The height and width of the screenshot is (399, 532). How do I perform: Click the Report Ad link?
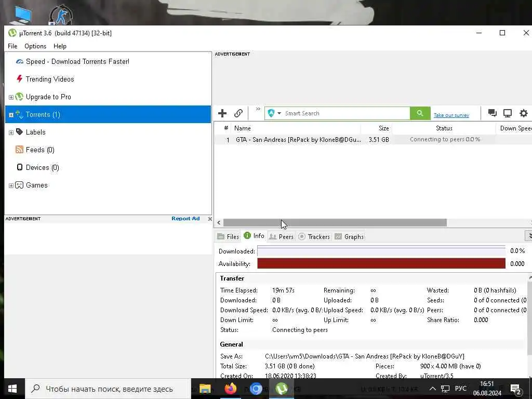185,219
